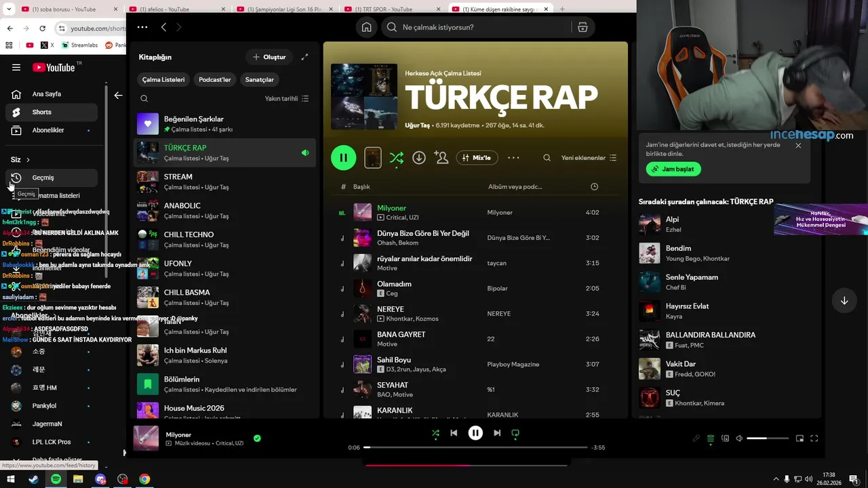Download the TÜRKÇE RAP playlist
Image resolution: width=868 pixels, height=488 pixels.
pyautogui.click(x=419, y=158)
